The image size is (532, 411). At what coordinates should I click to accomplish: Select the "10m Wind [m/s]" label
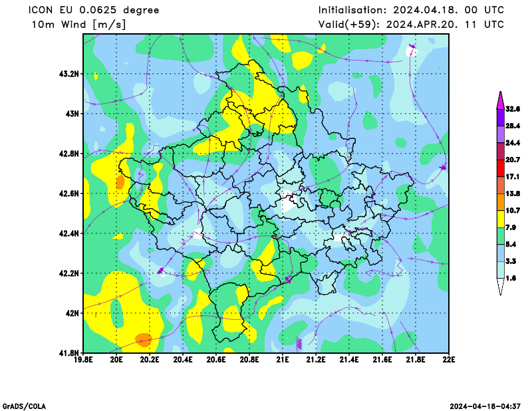[x=78, y=25]
